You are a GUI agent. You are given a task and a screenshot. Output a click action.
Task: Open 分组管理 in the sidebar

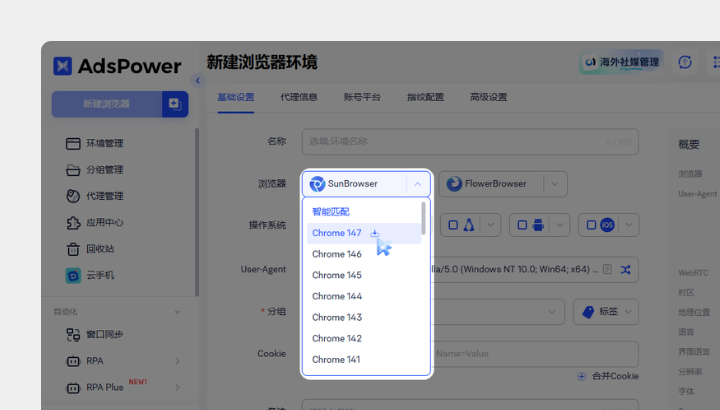[x=95, y=170]
